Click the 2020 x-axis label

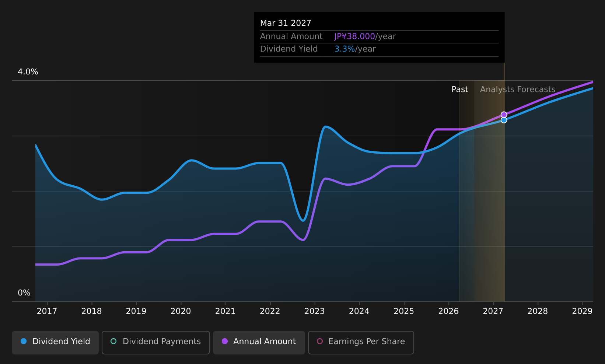(181, 311)
